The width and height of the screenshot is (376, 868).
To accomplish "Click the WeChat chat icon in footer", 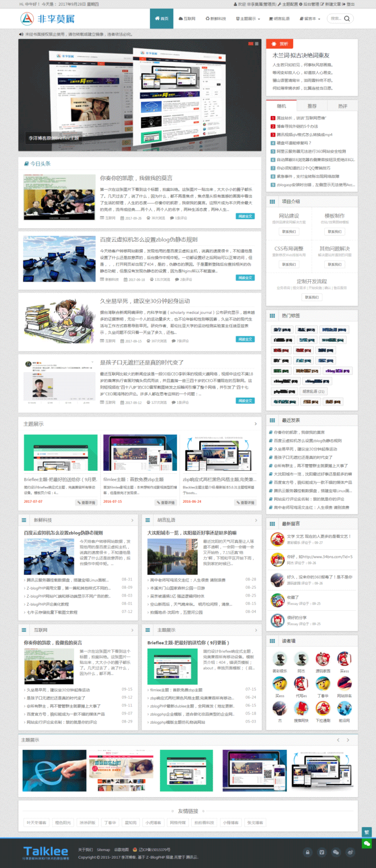I will [336, 852].
